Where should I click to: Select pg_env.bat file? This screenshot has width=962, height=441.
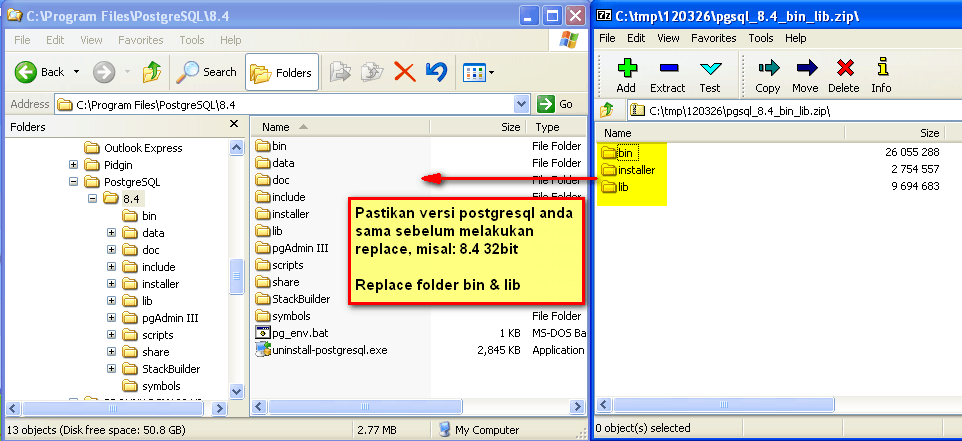[x=291, y=333]
